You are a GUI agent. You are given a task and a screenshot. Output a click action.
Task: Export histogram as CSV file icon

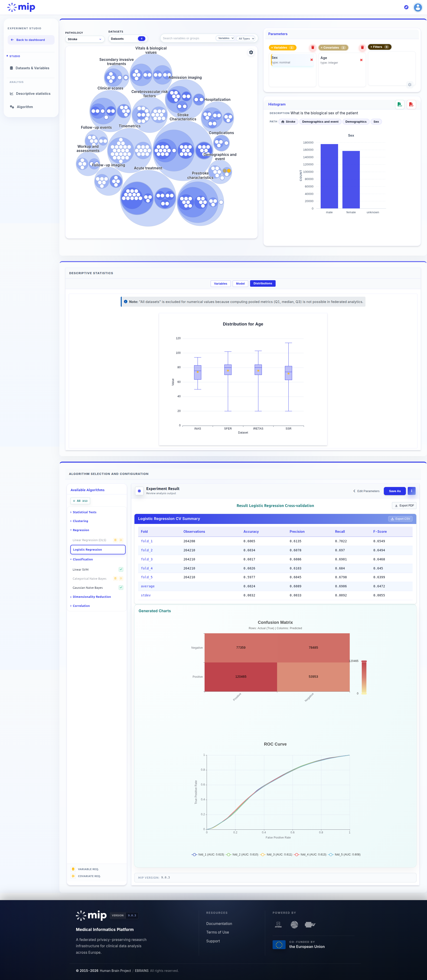pos(399,104)
